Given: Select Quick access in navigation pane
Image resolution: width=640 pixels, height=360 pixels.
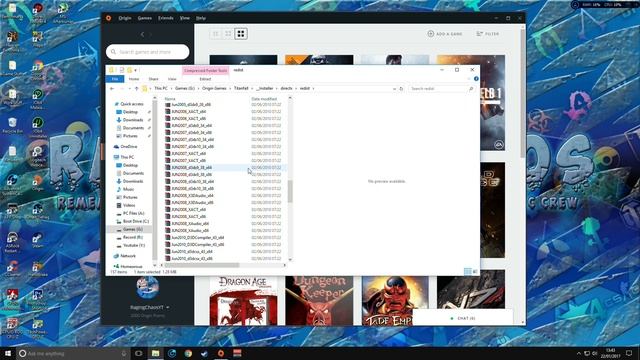Looking at the screenshot, I should click(x=131, y=104).
